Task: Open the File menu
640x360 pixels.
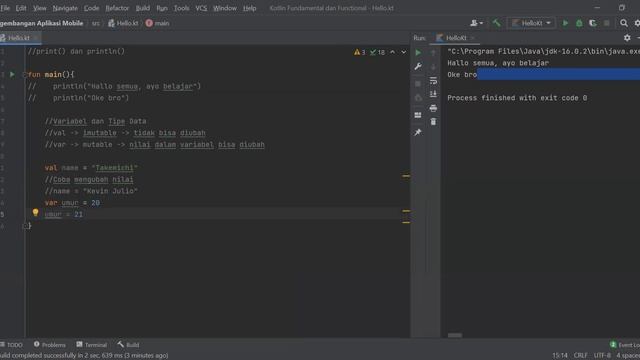Action: (5, 8)
